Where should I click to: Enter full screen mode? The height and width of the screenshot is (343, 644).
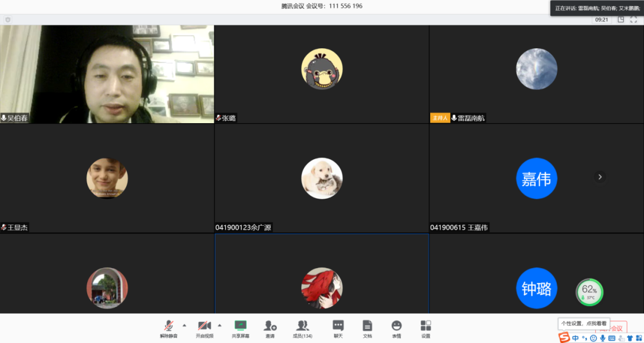click(x=634, y=19)
